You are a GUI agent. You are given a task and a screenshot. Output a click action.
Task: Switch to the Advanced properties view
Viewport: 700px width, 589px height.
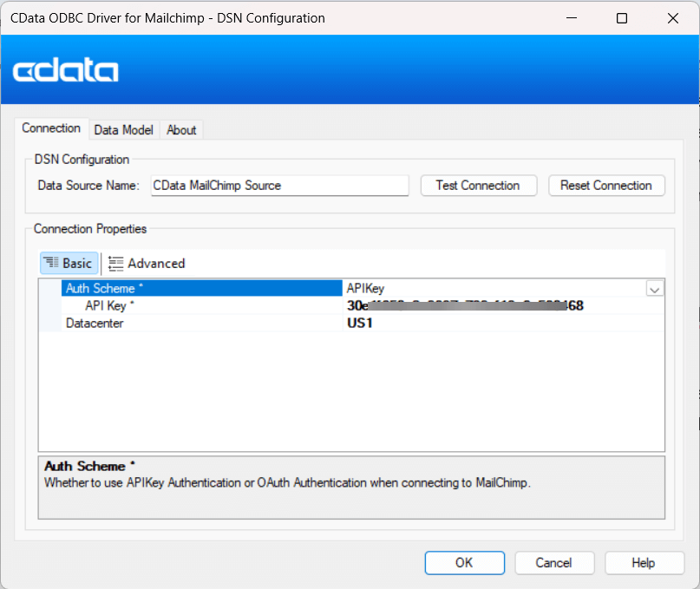tap(147, 264)
